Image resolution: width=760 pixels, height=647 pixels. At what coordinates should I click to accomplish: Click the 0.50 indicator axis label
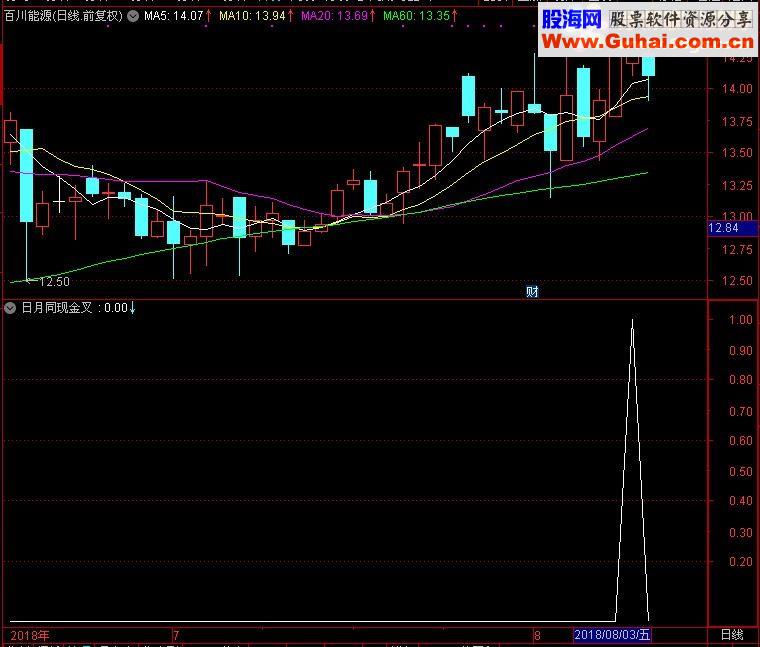click(741, 472)
